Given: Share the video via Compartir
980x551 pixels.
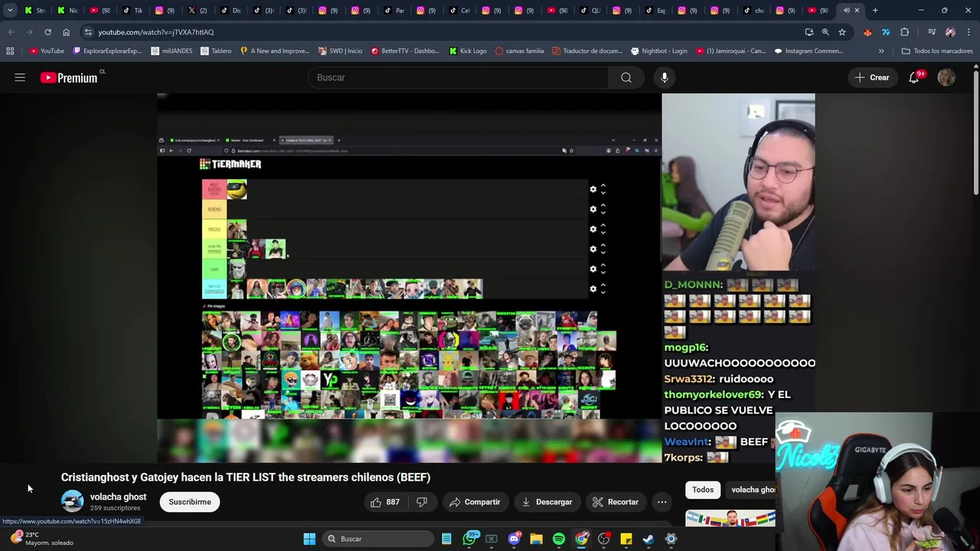Looking at the screenshot, I should [x=475, y=502].
